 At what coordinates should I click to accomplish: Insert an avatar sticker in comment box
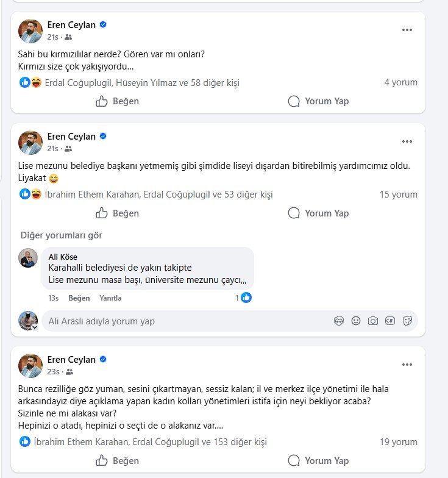[x=339, y=321]
